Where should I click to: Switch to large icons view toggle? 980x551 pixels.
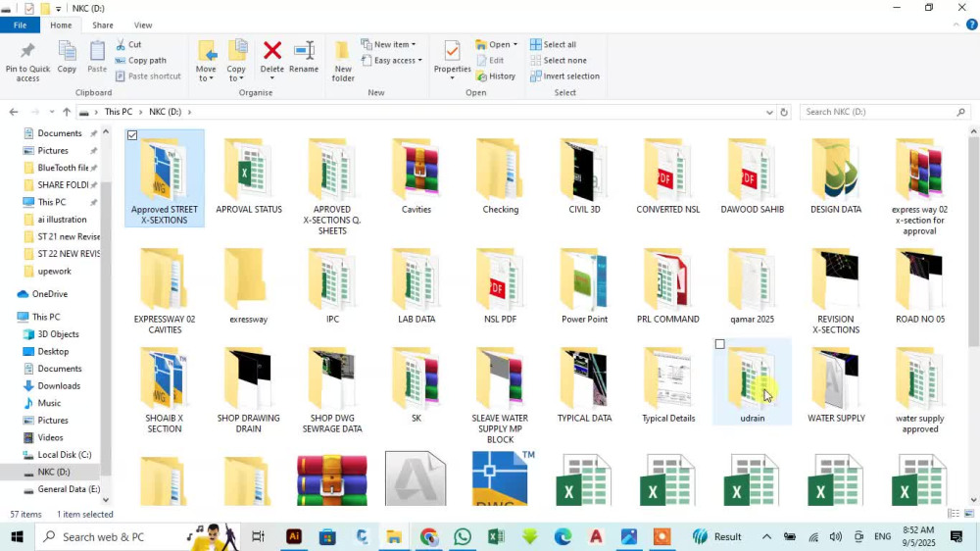click(969, 514)
